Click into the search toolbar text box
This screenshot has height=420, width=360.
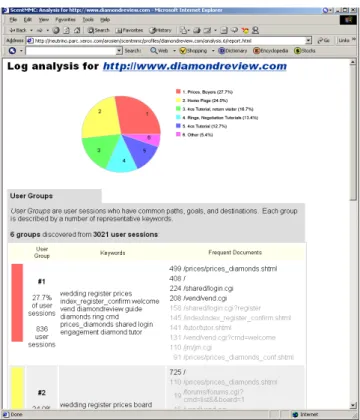71,51
